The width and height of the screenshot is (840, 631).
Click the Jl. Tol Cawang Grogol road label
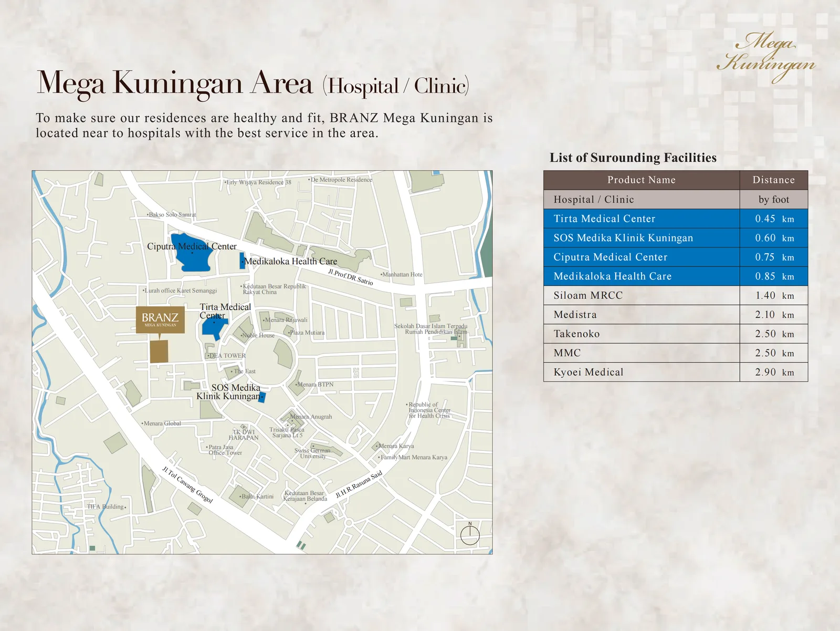point(187,484)
